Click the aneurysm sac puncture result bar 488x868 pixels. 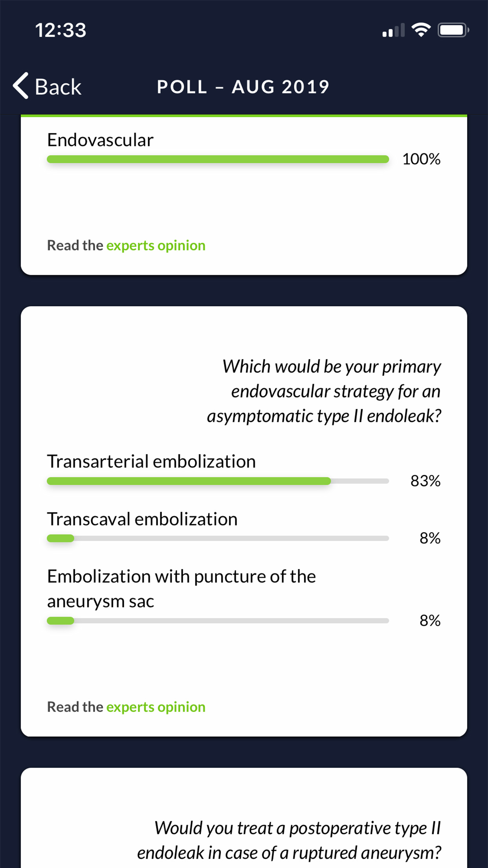coord(218,621)
